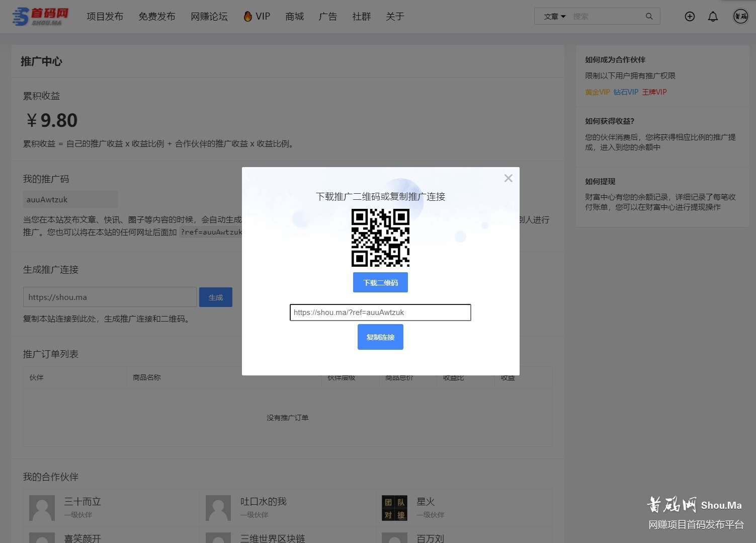Click the 复制连接 button
Viewport: 756px width, 543px height.
[x=380, y=337]
